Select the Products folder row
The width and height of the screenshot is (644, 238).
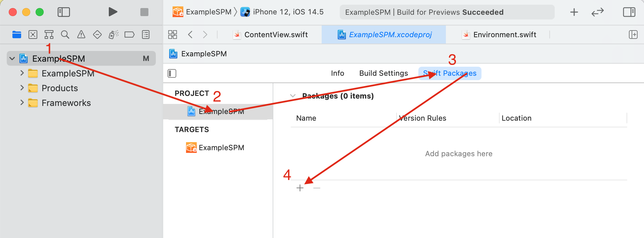point(81,88)
